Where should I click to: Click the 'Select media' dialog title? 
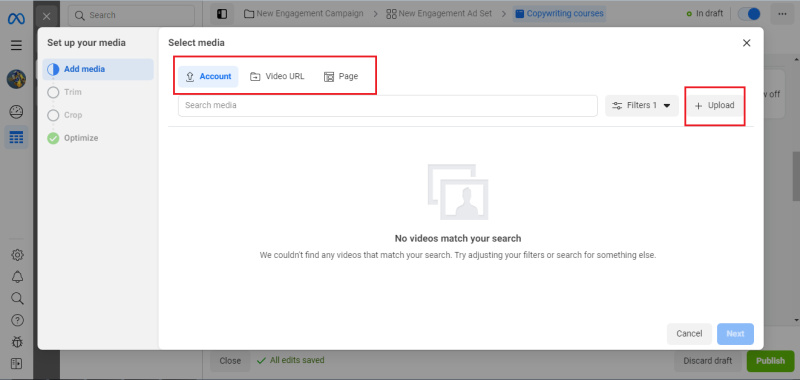tap(196, 43)
